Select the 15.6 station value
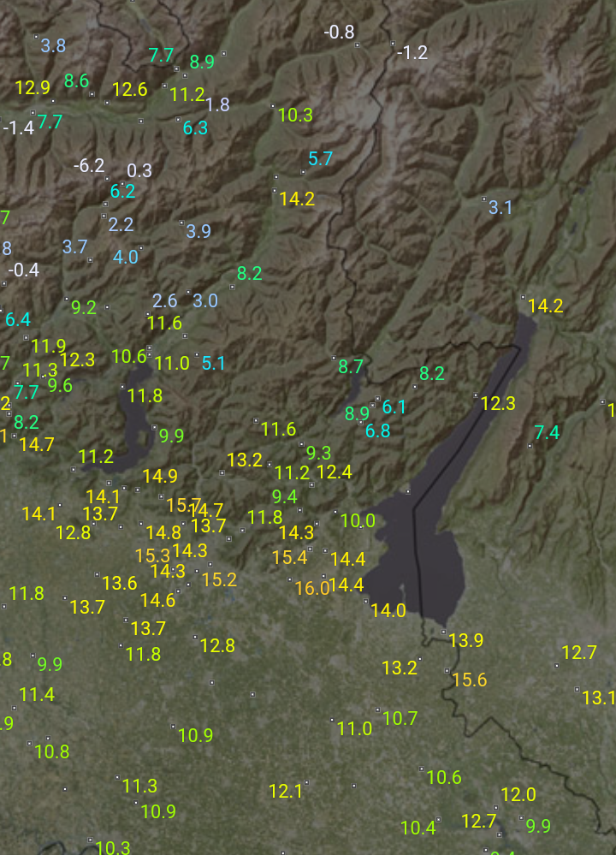616x855 pixels. pyautogui.click(x=469, y=680)
